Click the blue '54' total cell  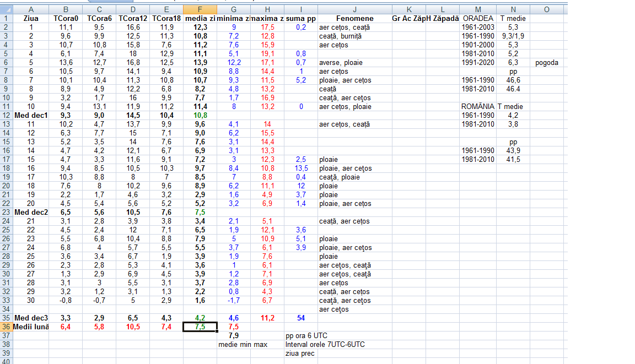point(301,318)
